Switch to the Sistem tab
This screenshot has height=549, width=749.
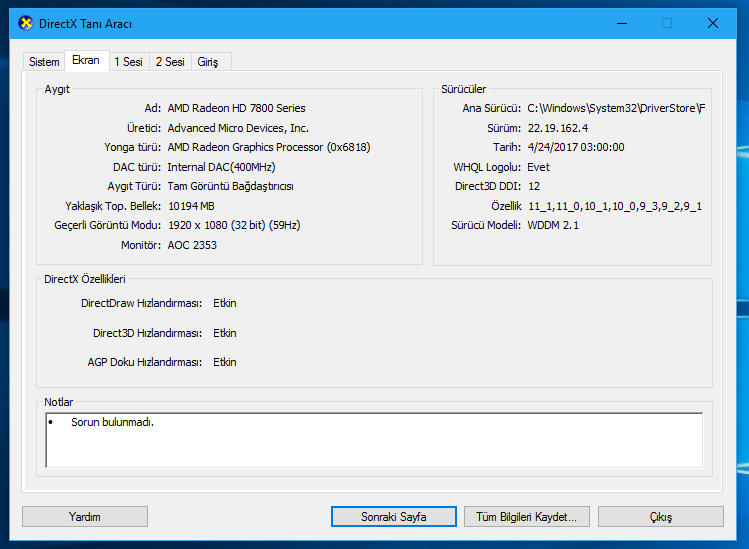click(x=44, y=62)
